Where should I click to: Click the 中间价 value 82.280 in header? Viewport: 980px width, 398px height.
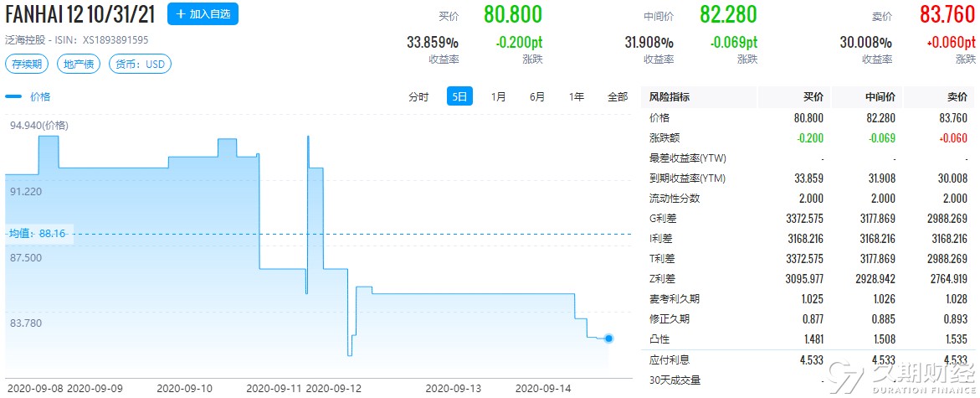point(728,14)
